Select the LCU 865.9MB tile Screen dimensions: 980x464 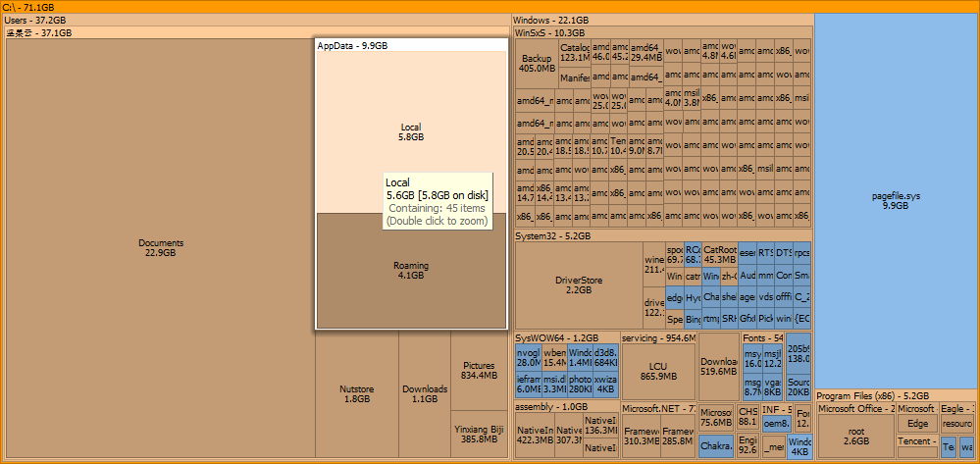[657, 371]
